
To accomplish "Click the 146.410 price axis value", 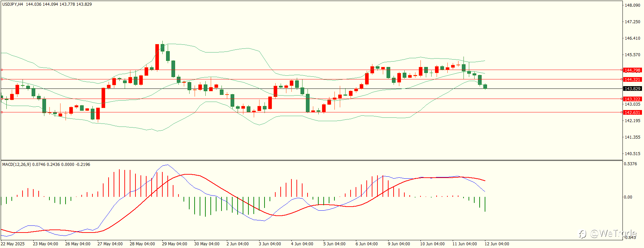I will tap(632, 38).
